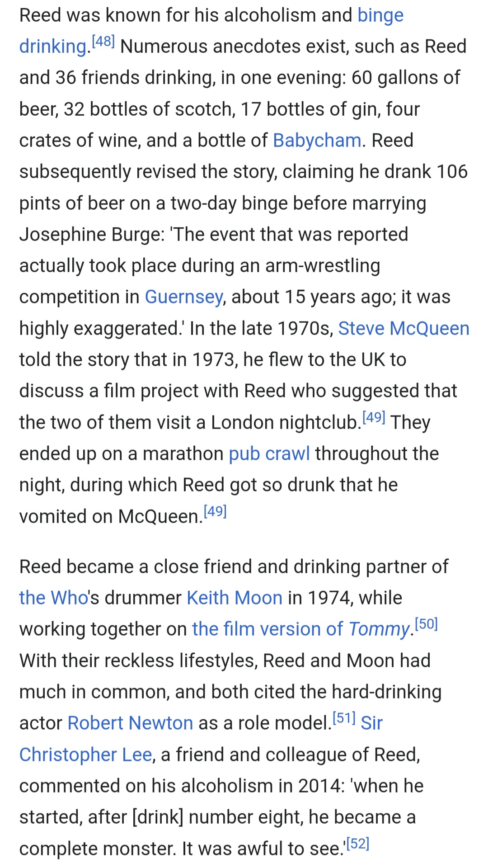Open the 'binge' link in the first line

380,16
